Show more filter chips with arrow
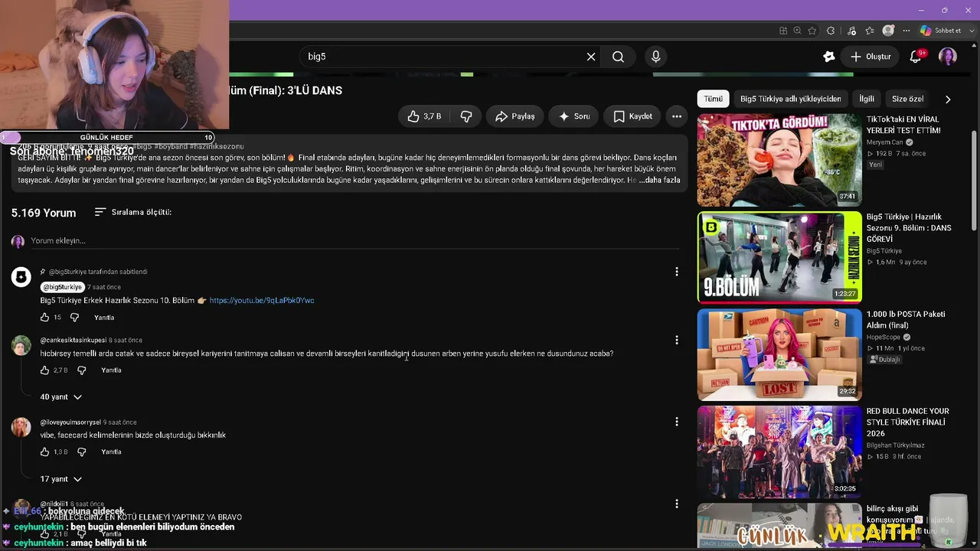Image resolution: width=980 pixels, height=551 pixels. click(x=948, y=99)
